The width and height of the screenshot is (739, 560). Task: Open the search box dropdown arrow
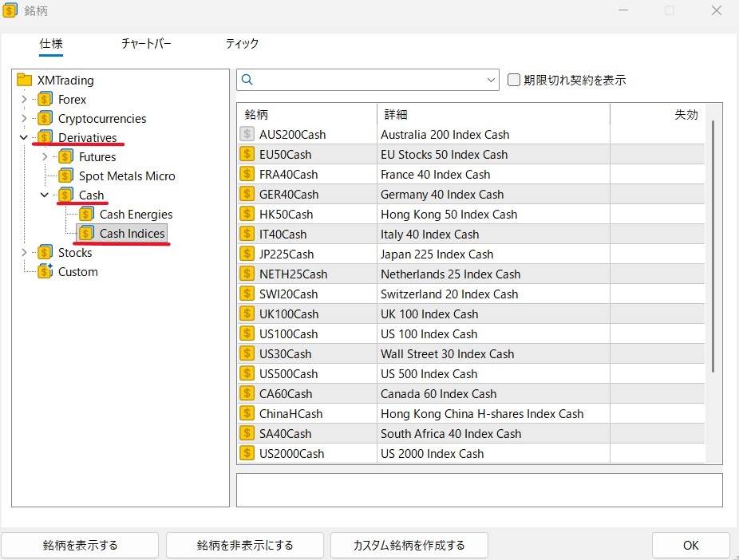[491, 80]
